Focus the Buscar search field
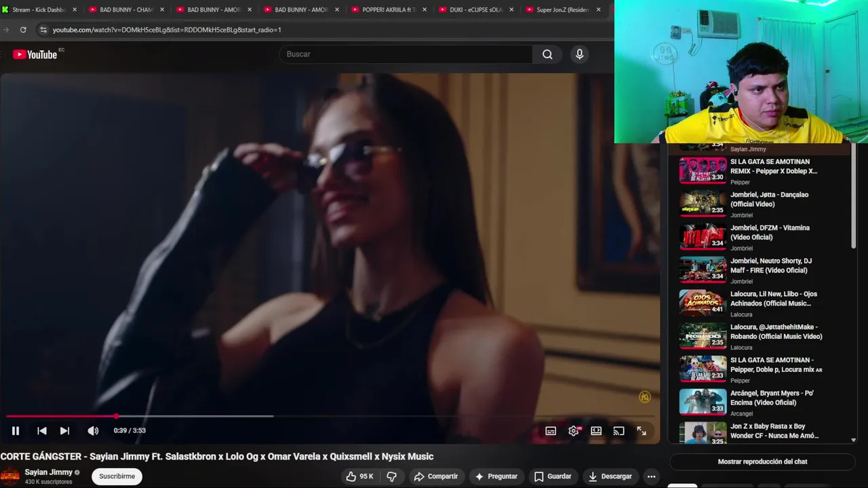The image size is (868, 488). [x=406, y=54]
